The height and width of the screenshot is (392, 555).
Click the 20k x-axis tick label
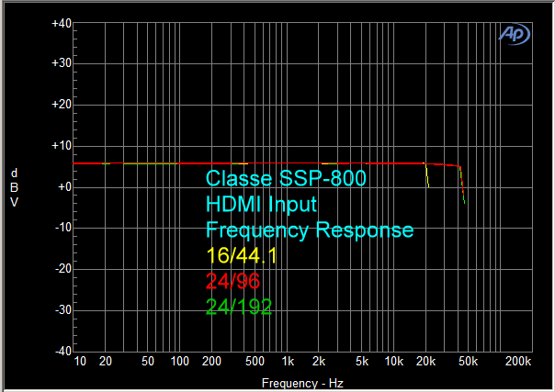click(426, 364)
